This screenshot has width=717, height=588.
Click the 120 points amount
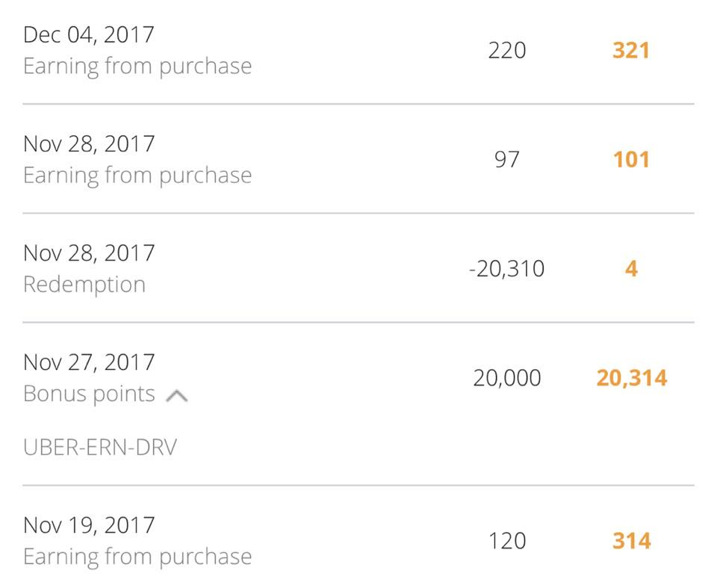(x=506, y=540)
